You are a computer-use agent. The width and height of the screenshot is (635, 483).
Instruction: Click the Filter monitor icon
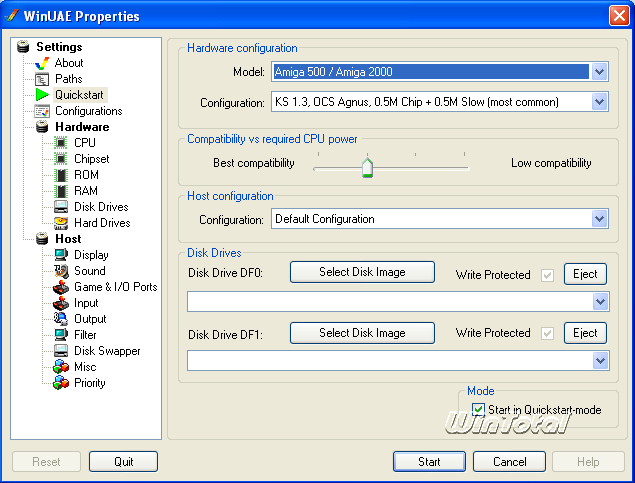[x=61, y=335]
